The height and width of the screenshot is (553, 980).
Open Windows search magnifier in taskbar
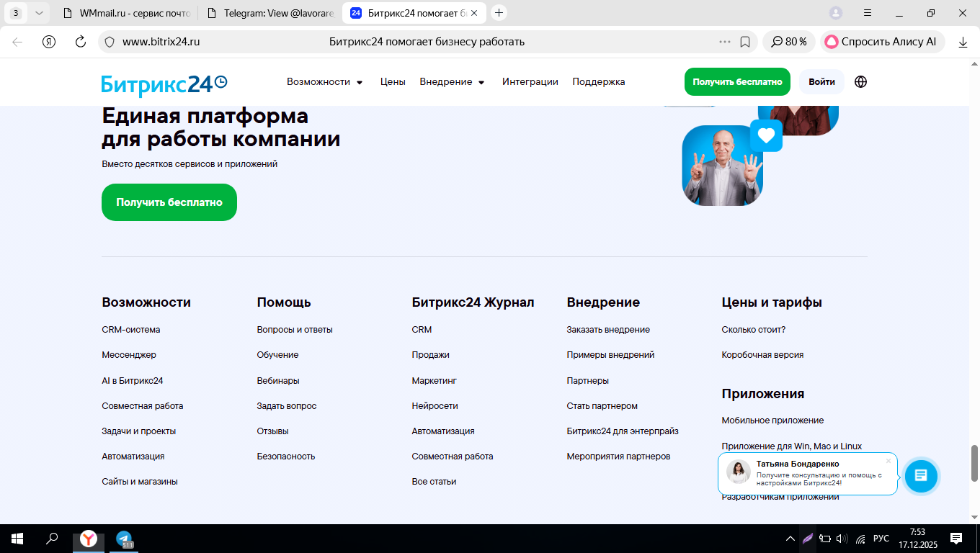pos(52,539)
